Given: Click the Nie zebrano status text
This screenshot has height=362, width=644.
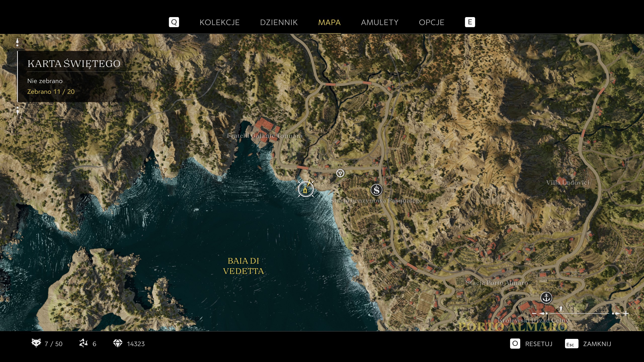Looking at the screenshot, I should [45, 81].
